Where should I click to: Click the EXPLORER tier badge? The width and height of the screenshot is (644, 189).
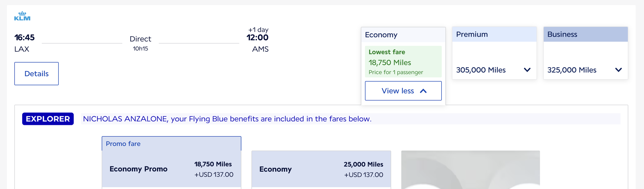pyautogui.click(x=48, y=119)
